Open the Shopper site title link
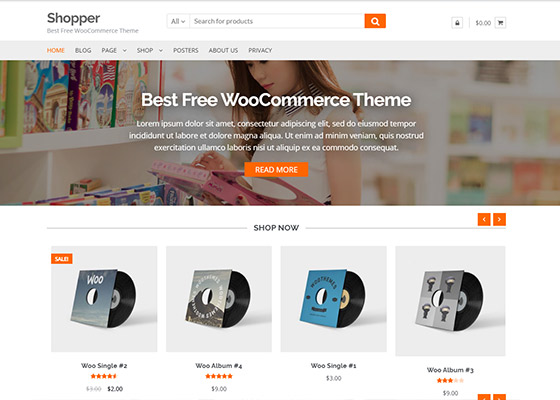 click(74, 18)
